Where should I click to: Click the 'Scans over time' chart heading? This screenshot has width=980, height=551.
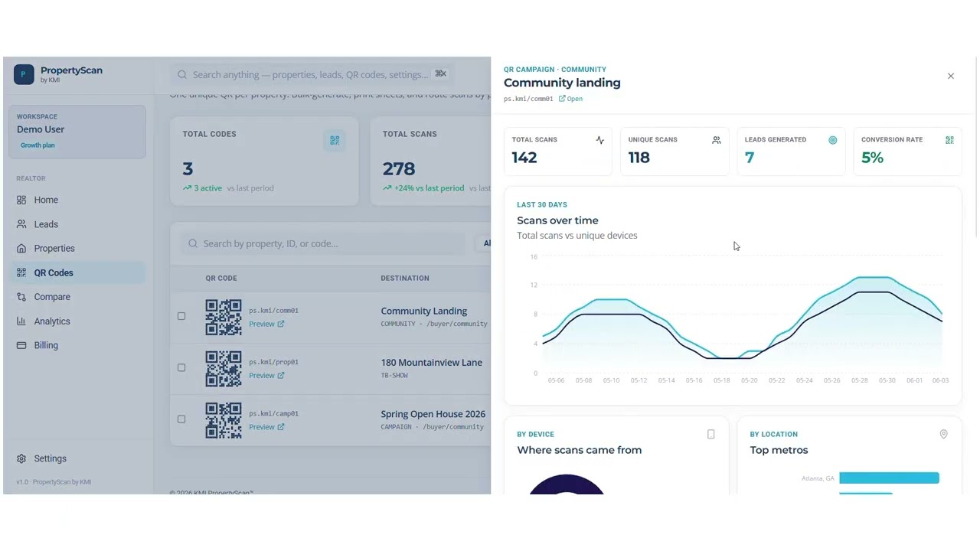pyautogui.click(x=557, y=220)
